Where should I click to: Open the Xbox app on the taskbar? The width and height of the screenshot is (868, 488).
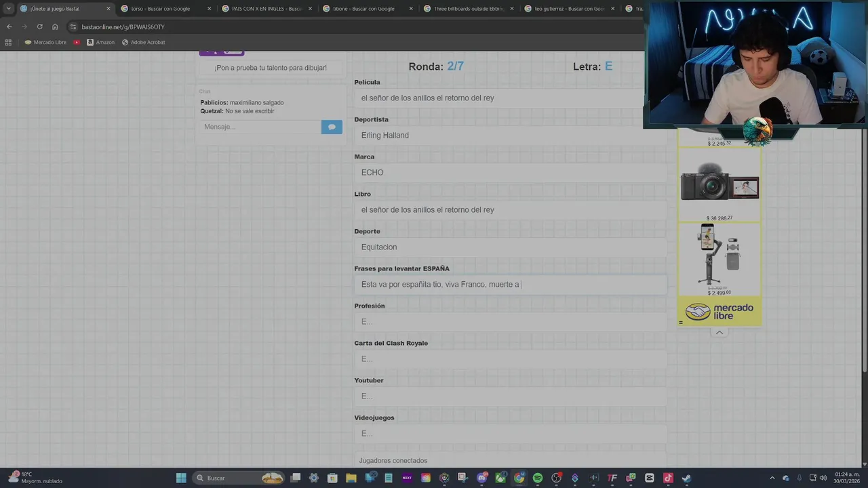tap(500, 478)
